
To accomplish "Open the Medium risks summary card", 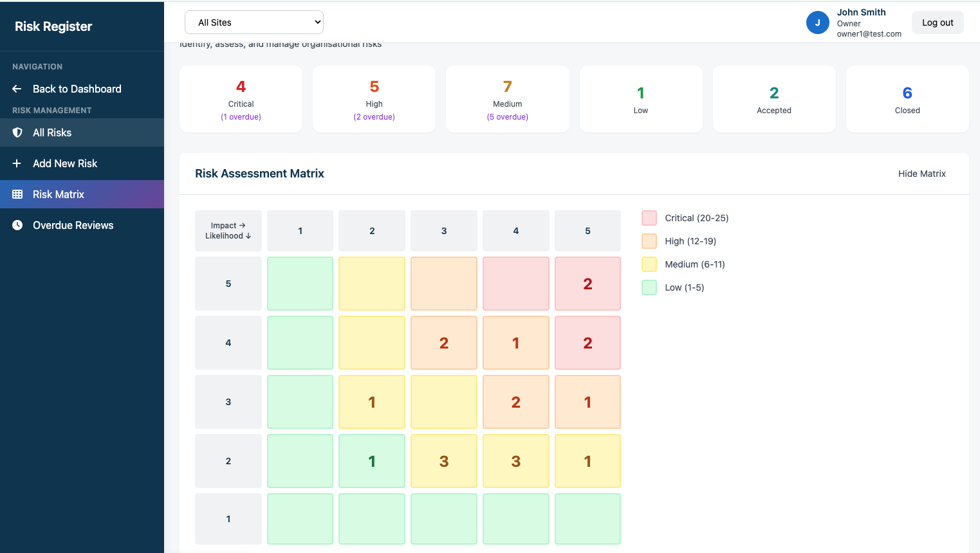I will (507, 99).
